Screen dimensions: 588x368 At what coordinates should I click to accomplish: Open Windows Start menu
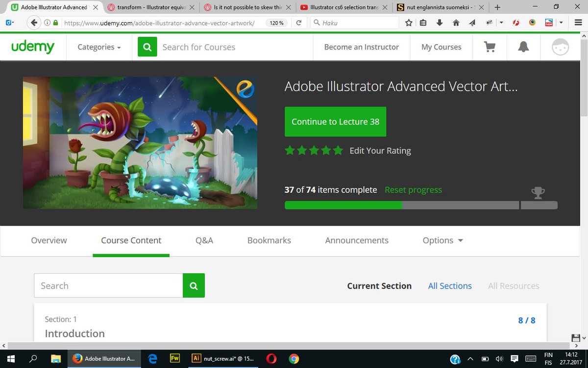pyautogui.click(x=11, y=359)
